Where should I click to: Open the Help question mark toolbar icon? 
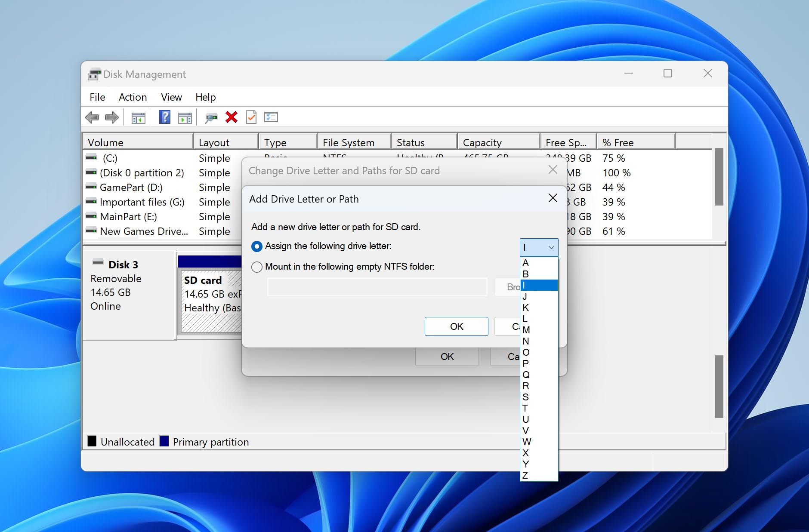point(164,117)
